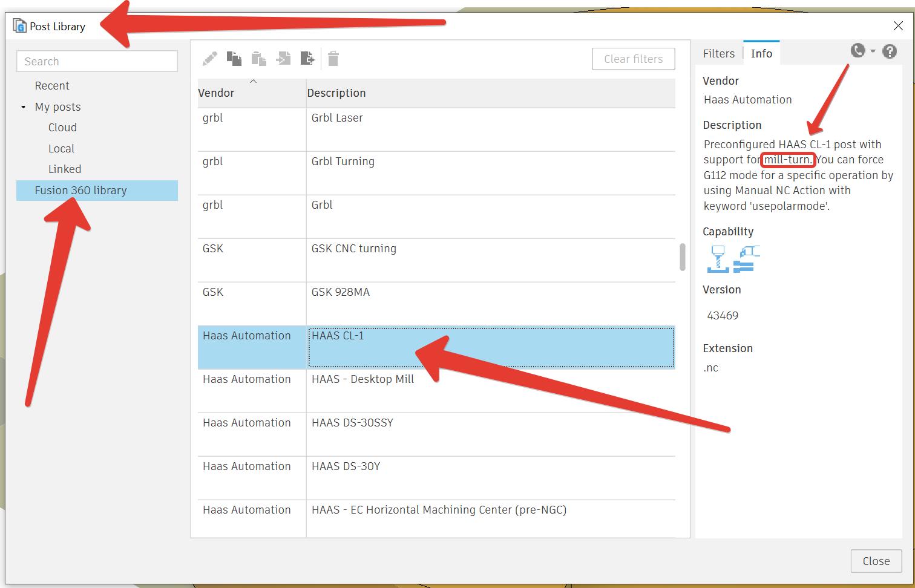
Task: Click the GSK vendor cell for CNC turning
Action: pos(252,260)
